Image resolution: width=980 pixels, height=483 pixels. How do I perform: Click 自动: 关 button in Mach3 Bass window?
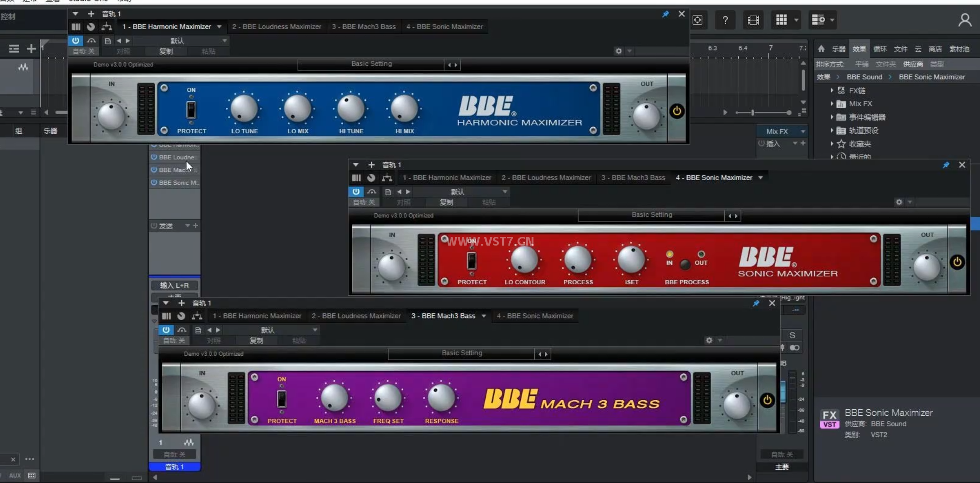[174, 340]
